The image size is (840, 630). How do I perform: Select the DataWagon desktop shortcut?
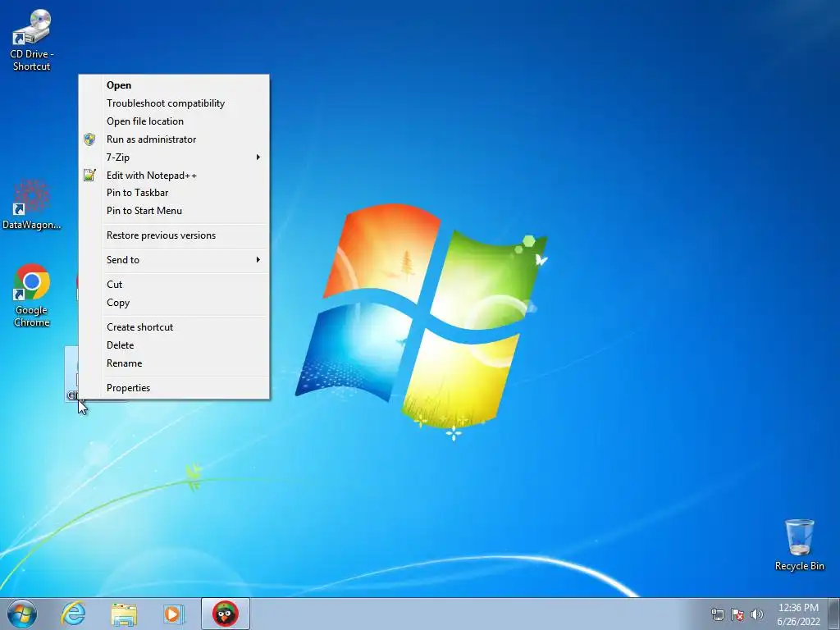point(31,204)
